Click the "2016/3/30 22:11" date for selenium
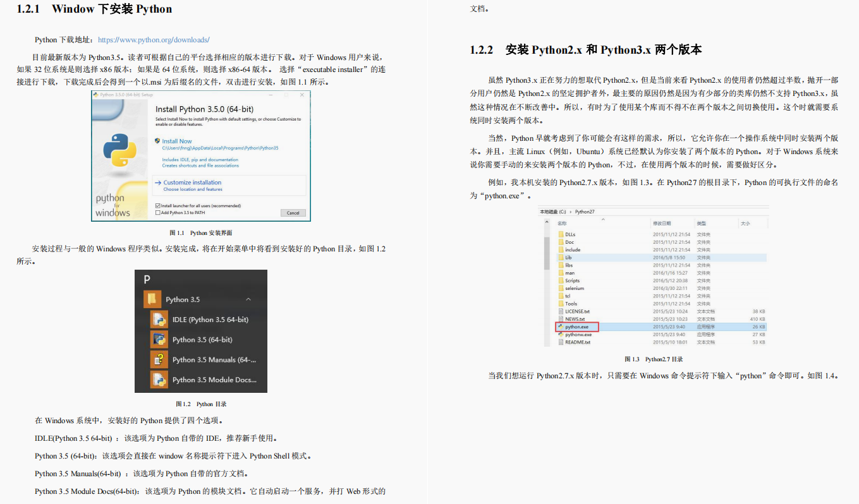The image size is (859, 504). click(x=671, y=288)
